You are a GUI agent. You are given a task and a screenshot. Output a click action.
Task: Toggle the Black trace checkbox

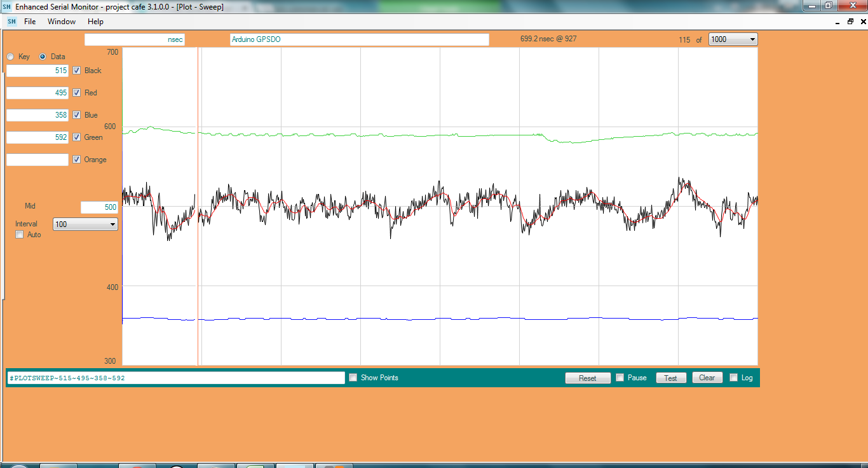[x=77, y=71]
